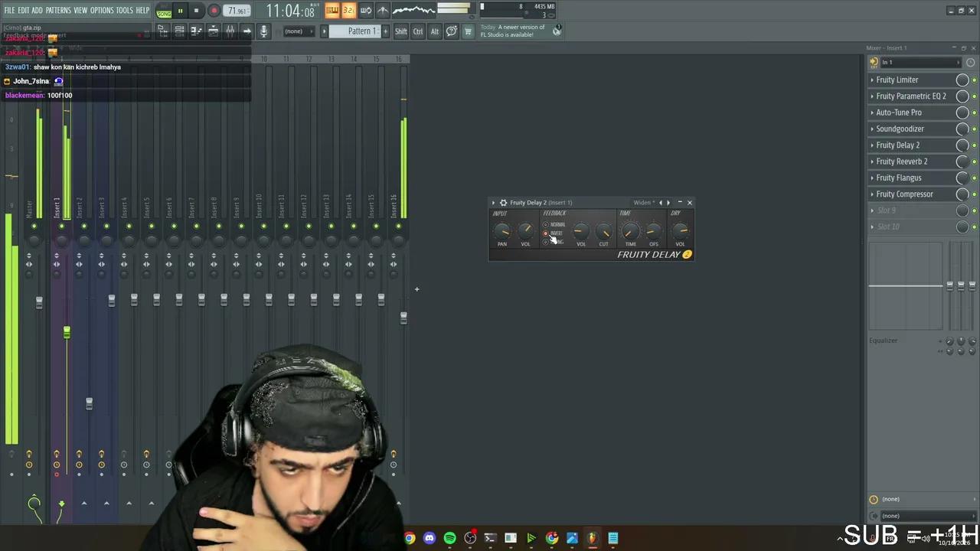This screenshot has width=980, height=551.
Task: Click the red Record button
Action: (214, 11)
